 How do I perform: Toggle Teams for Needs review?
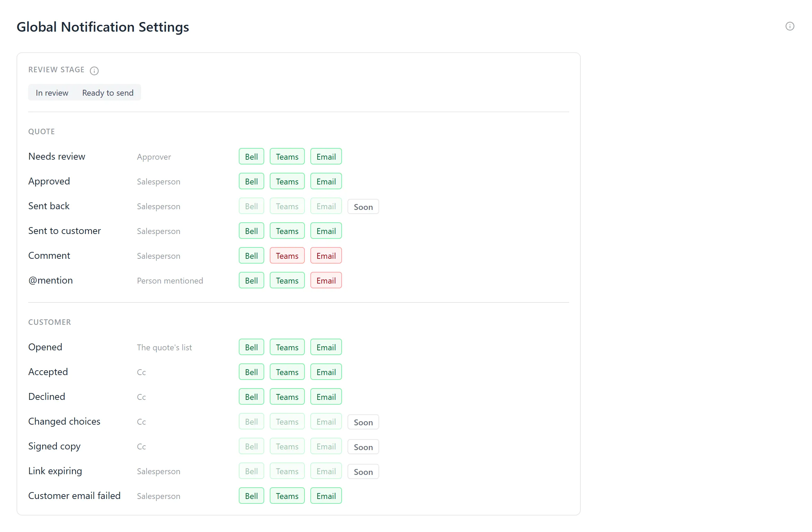click(x=287, y=157)
